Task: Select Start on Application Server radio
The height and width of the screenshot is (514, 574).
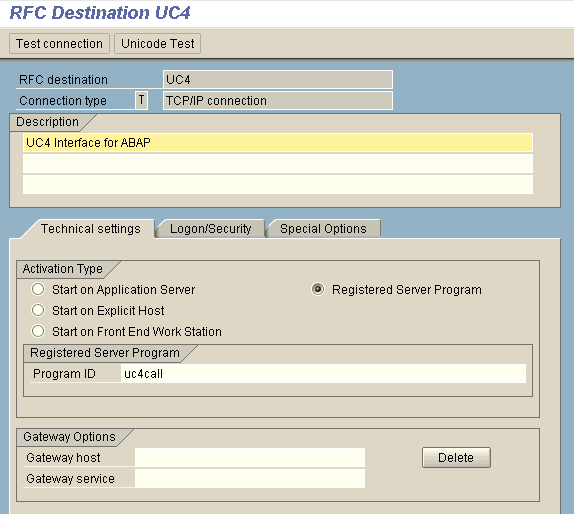Action: point(38,289)
